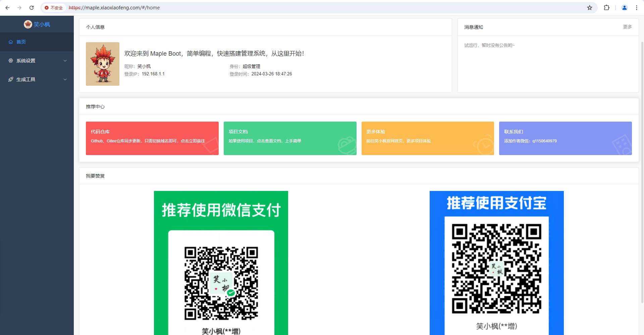Click the Alipay QR code image

coord(497,263)
